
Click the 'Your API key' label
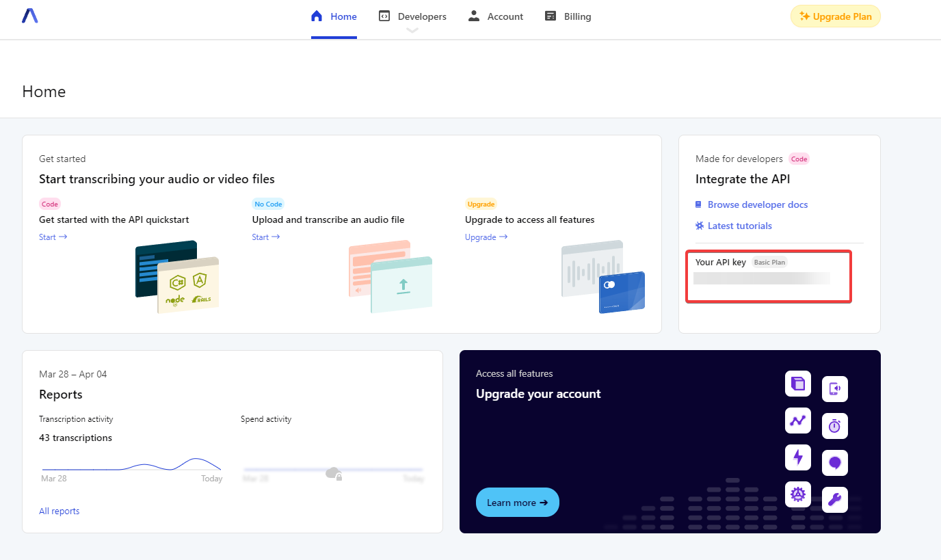[x=721, y=262]
